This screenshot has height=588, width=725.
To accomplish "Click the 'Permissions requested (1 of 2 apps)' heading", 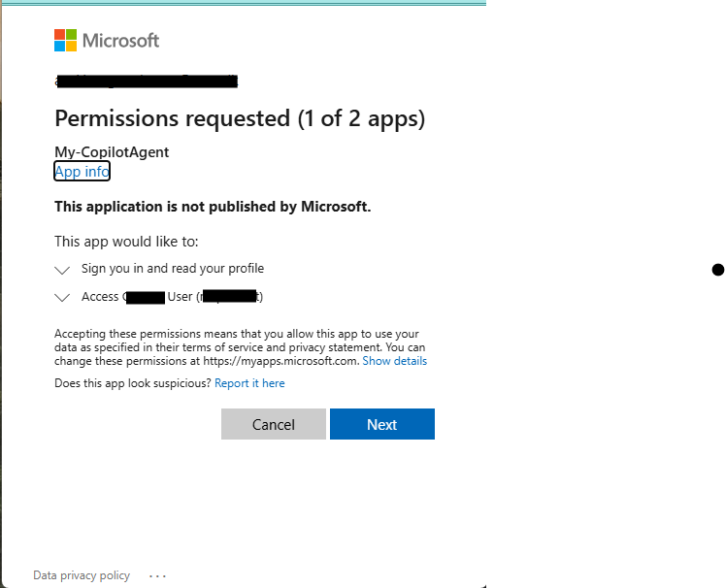I will [x=240, y=118].
